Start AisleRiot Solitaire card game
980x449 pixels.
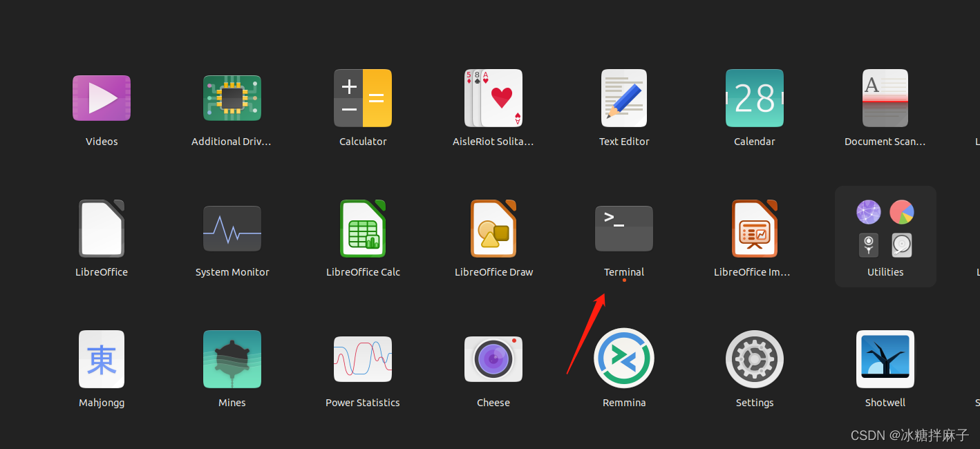pyautogui.click(x=493, y=98)
